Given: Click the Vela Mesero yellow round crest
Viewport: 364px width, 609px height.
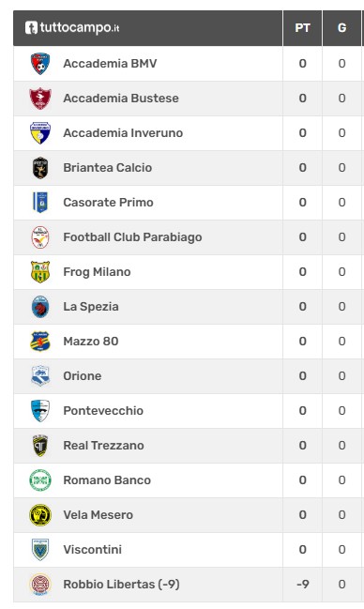Looking at the screenshot, I should point(40,515).
